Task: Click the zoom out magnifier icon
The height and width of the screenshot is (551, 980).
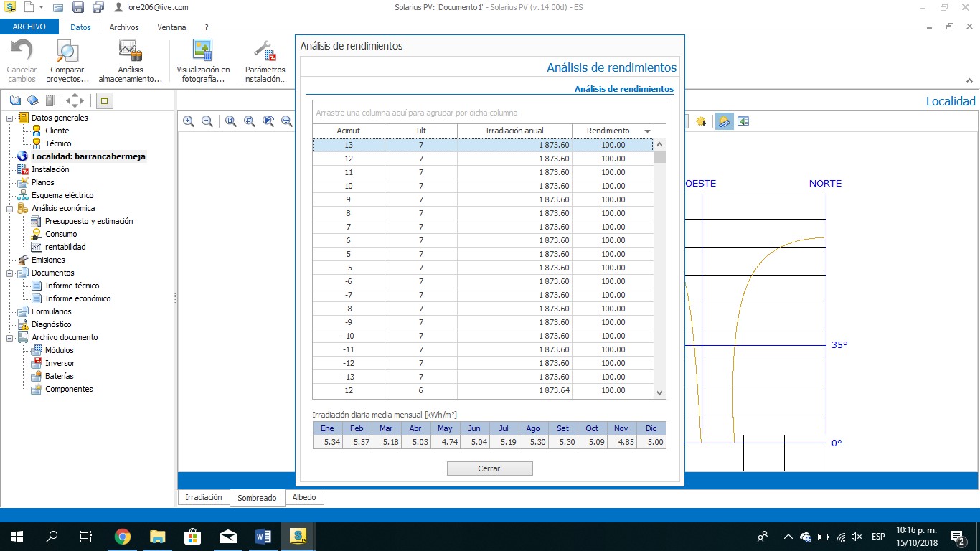Action: 207,121
